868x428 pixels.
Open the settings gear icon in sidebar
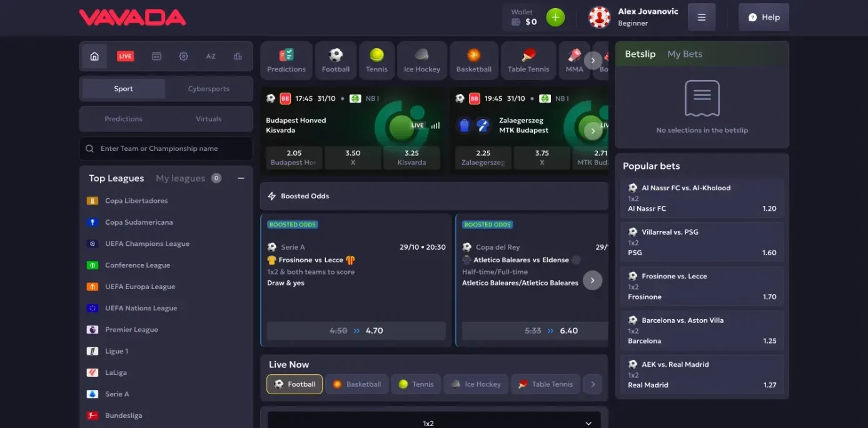coord(183,56)
